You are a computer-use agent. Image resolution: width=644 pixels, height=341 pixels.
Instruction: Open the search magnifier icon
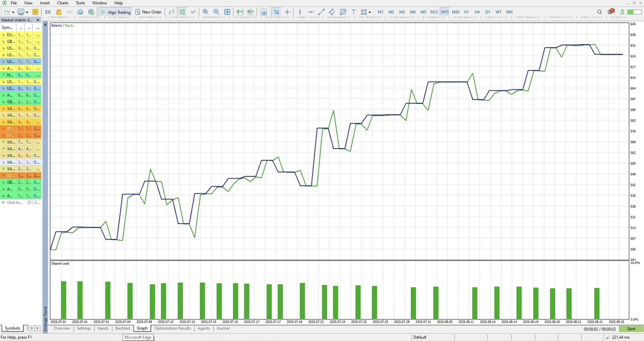(599, 12)
